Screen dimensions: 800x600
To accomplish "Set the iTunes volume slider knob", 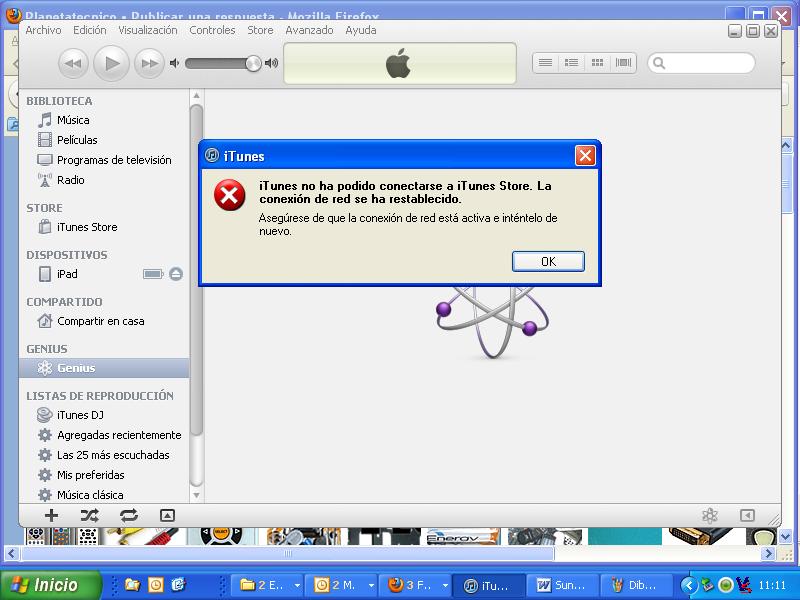I will 253,63.
